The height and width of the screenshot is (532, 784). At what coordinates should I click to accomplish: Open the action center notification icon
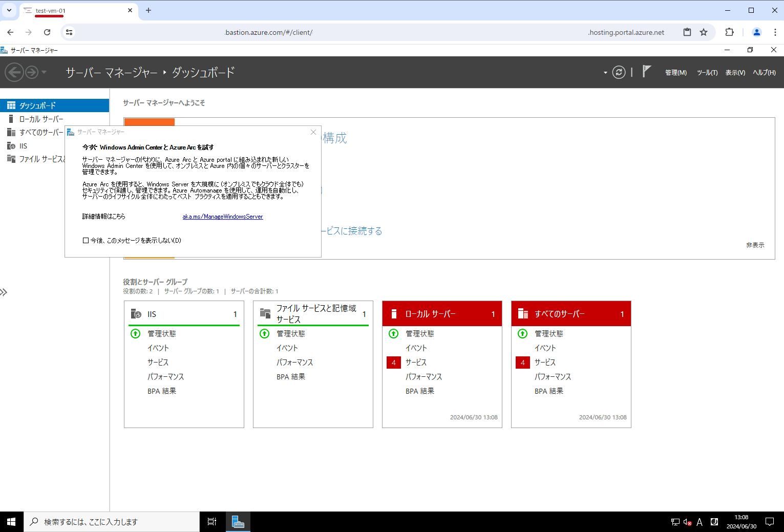point(770,522)
